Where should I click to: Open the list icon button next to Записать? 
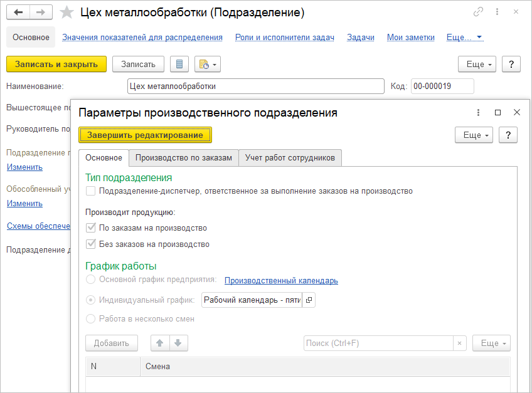click(x=179, y=64)
